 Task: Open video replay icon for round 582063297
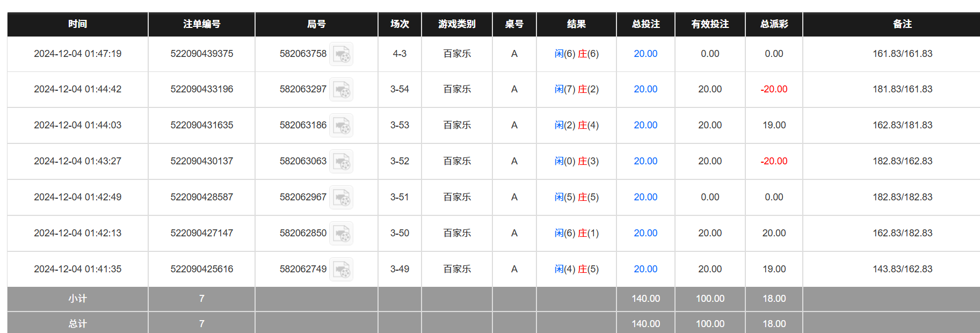click(x=341, y=90)
